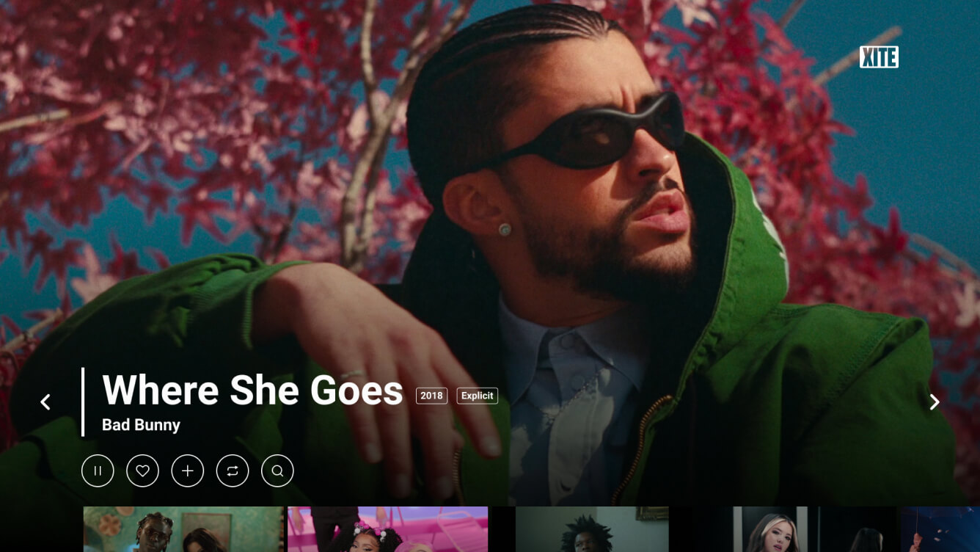Select the pink Barbie-themed video thumbnail
980x552 pixels.
[387, 529]
